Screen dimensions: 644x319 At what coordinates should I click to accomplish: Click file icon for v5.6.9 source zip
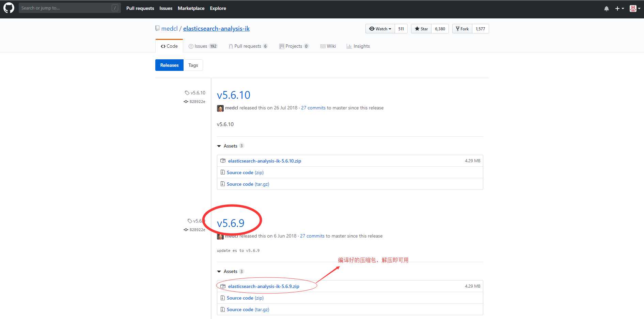tap(222, 298)
